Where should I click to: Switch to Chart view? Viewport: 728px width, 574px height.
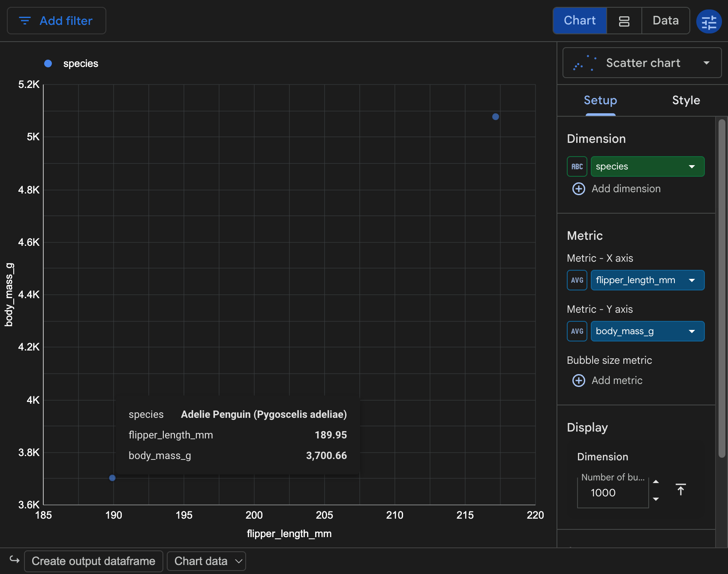click(580, 21)
